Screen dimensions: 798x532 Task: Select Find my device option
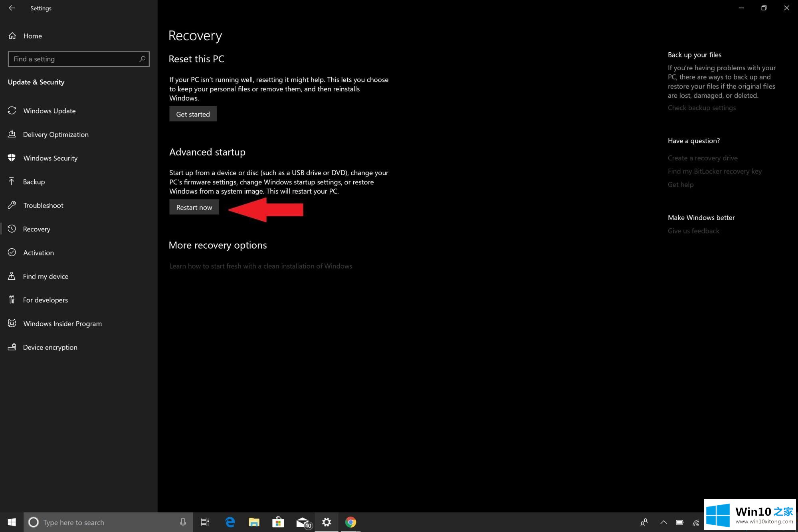(46, 276)
